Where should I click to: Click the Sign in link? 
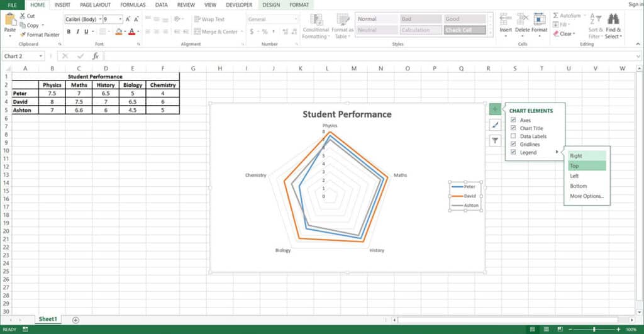pos(634,4)
